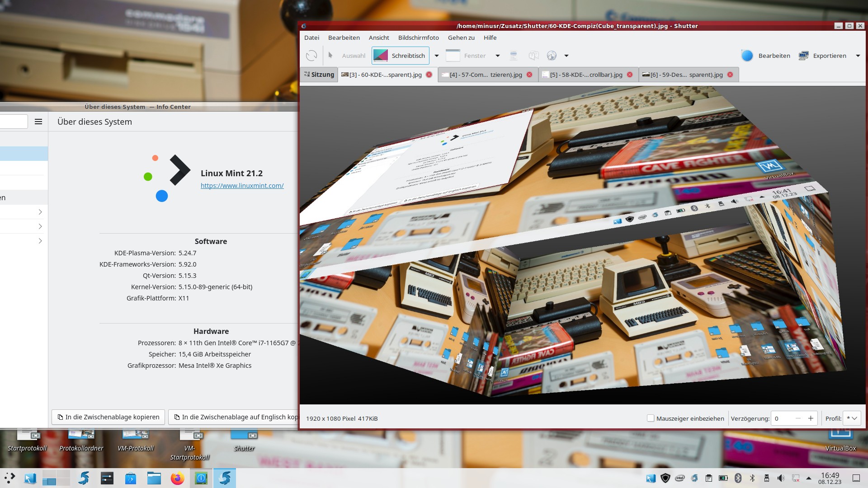Open the Profil dropdown in the status bar
Viewport: 868px width, 488px height.
(x=852, y=418)
